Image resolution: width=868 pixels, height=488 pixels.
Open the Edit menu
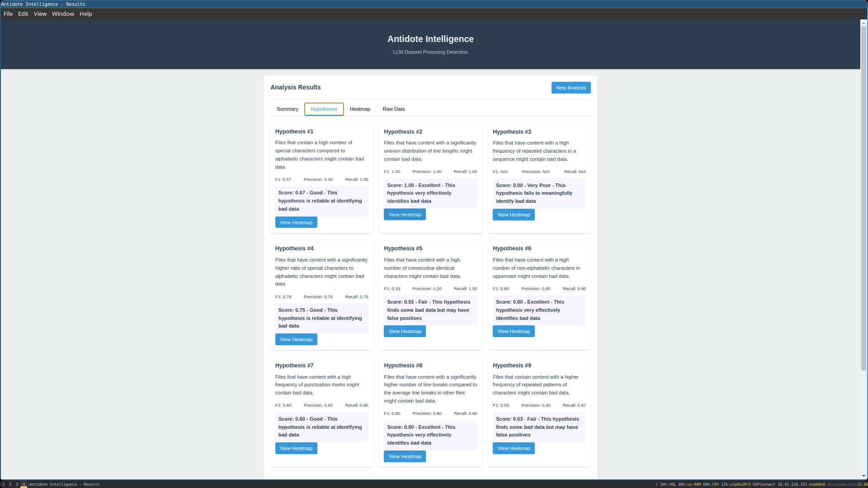[x=23, y=14]
